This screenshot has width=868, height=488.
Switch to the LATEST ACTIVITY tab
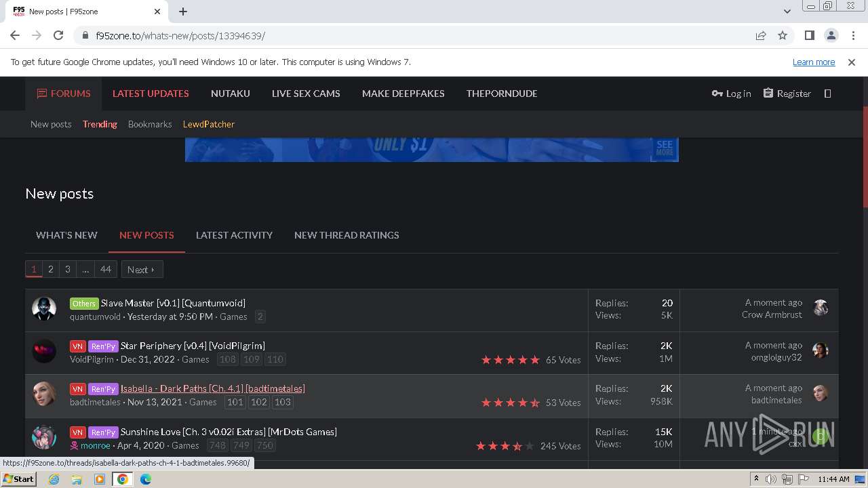click(234, 235)
